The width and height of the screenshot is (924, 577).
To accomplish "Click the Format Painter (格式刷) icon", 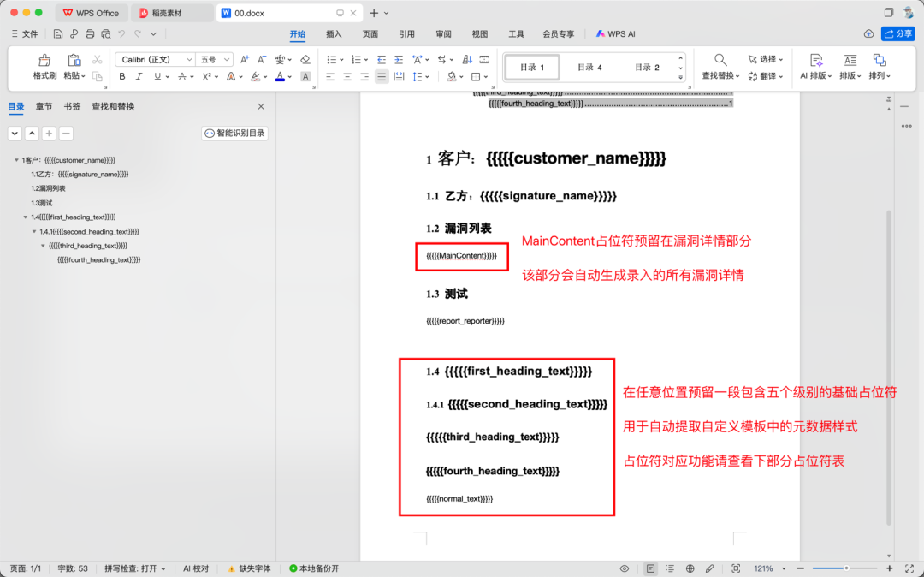I will point(44,66).
